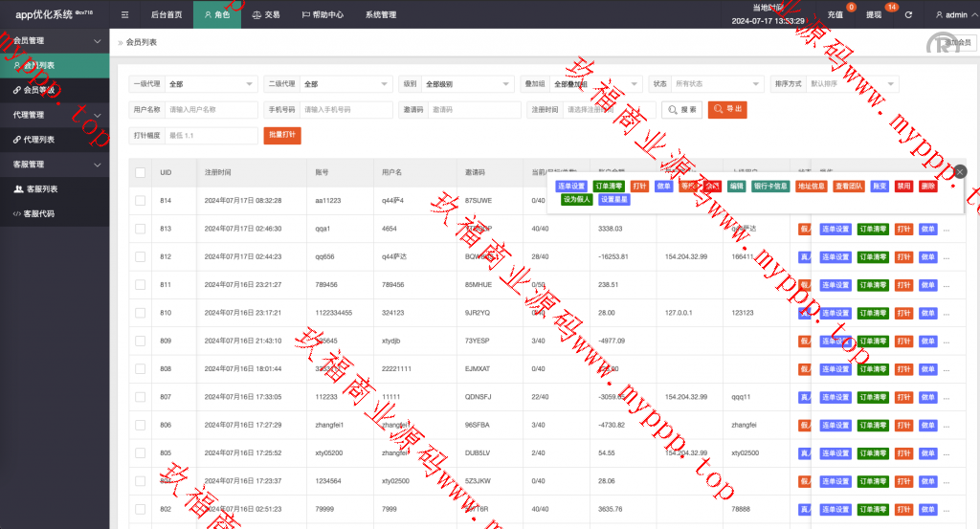Switch to the 交易 top menu
This screenshot has width=980, height=529.
click(x=266, y=15)
